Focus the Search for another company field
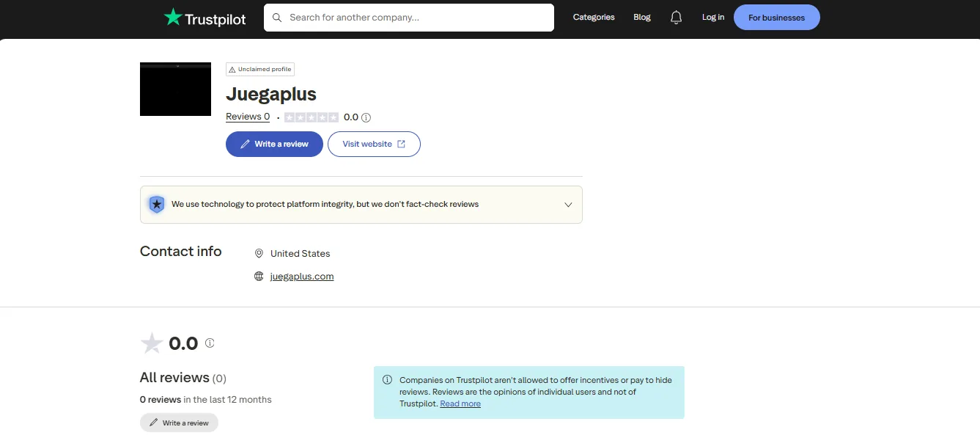Screen dimensions: 980x435 409,18
